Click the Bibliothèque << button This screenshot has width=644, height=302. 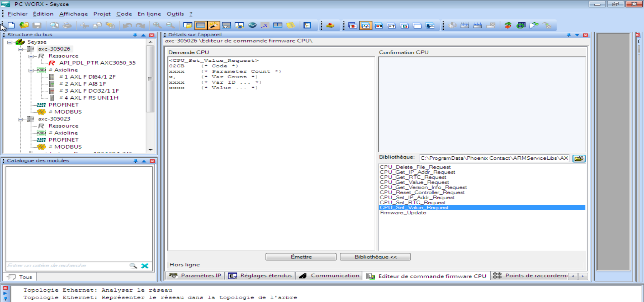[x=375, y=257]
